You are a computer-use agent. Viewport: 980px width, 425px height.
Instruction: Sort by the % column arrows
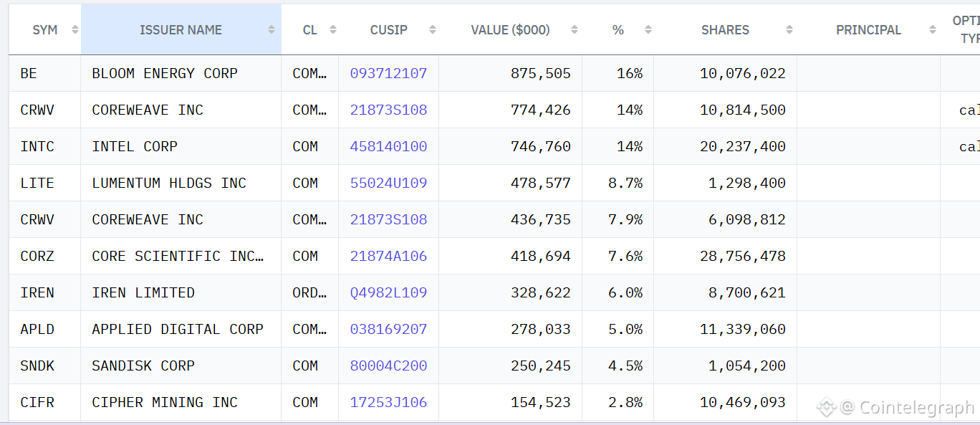(x=648, y=30)
